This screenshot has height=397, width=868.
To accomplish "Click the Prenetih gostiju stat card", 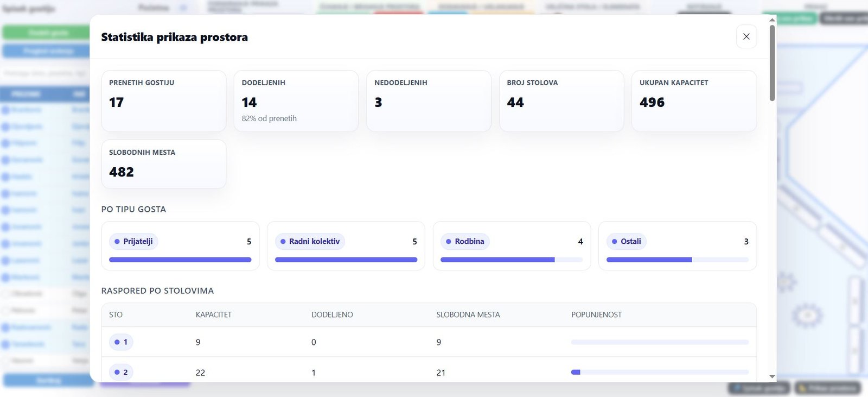I will coord(163,101).
